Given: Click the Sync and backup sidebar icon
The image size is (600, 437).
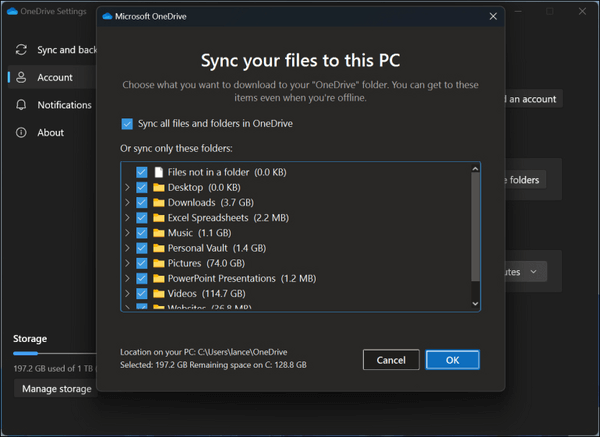Looking at the screenshot, I should click(21, 50).
